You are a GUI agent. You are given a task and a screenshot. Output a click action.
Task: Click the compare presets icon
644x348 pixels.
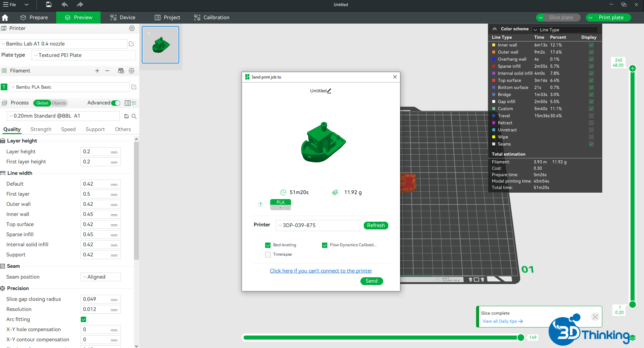[x=134, y=103]
